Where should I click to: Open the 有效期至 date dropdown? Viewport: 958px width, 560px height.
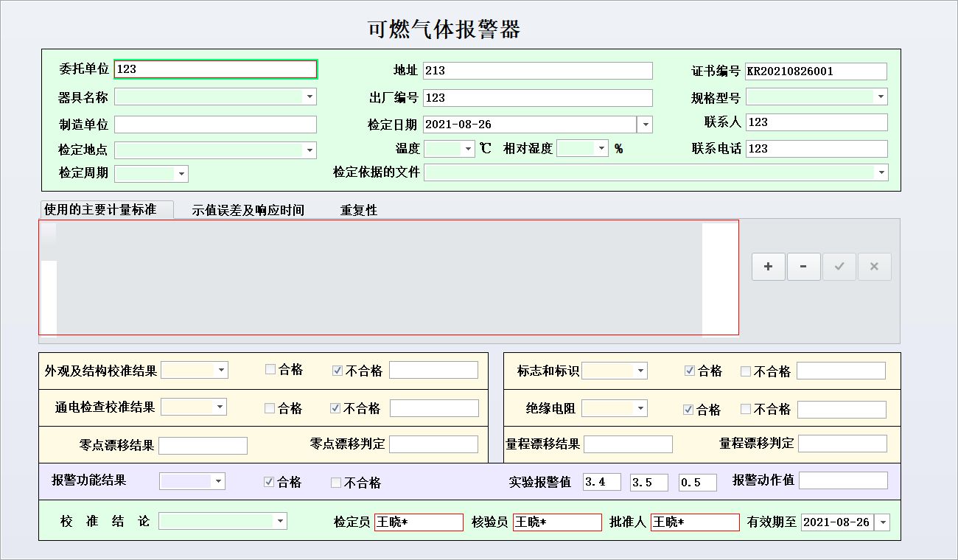(883, 522)
